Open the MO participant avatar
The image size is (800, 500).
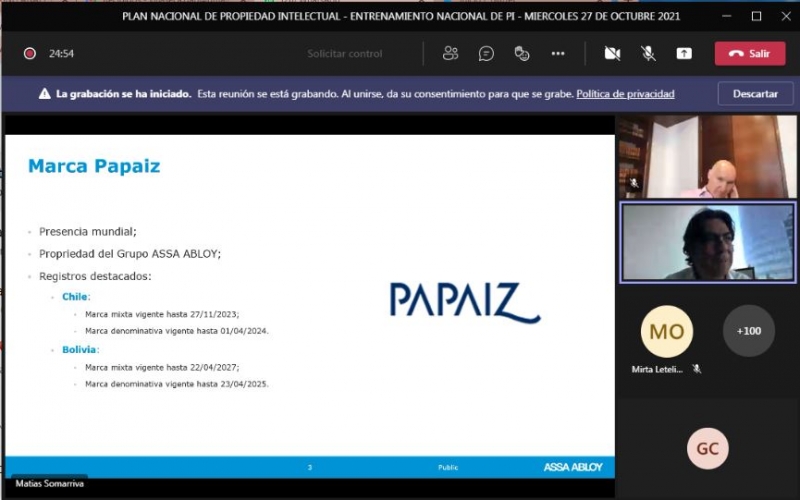pos(666,332)
